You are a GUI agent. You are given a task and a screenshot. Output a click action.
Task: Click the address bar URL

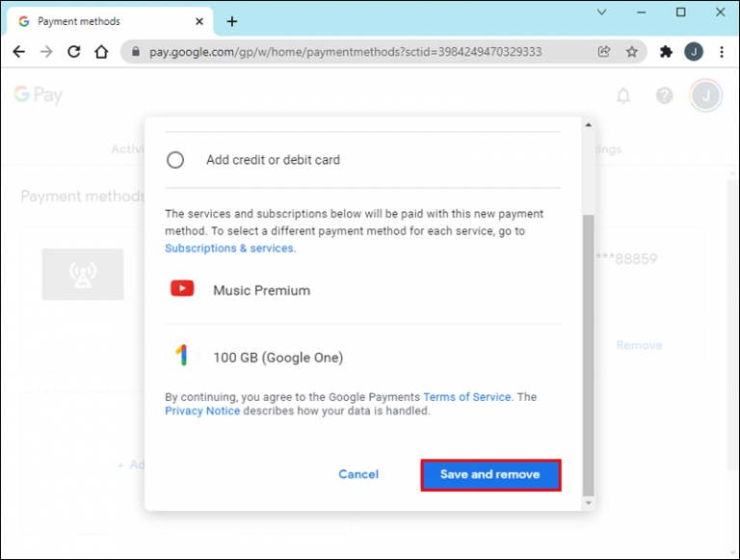click(x=346, y=52)
